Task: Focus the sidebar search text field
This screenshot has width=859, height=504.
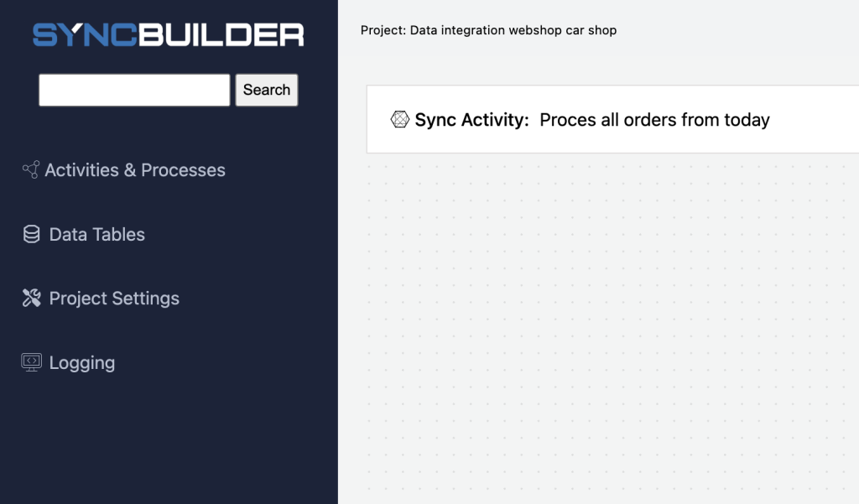Action: click(x=134, y=90)
